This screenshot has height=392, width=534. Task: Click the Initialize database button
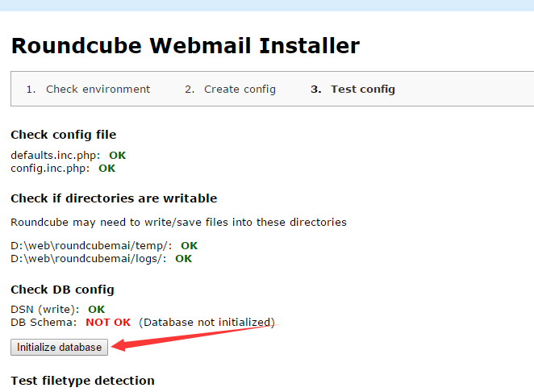[x=59, y=347]
